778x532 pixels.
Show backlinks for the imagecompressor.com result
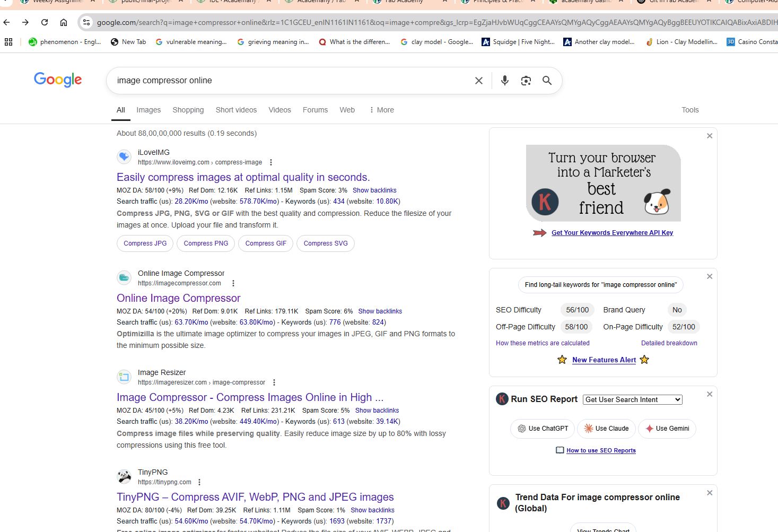pyautogui.click(x=380, y=311)
